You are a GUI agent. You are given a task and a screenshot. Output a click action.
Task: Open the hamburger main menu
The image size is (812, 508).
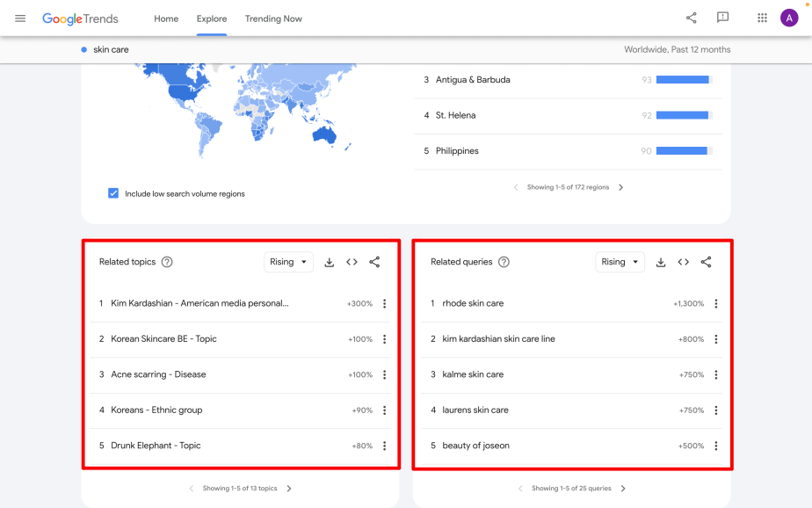click(20, 18)
